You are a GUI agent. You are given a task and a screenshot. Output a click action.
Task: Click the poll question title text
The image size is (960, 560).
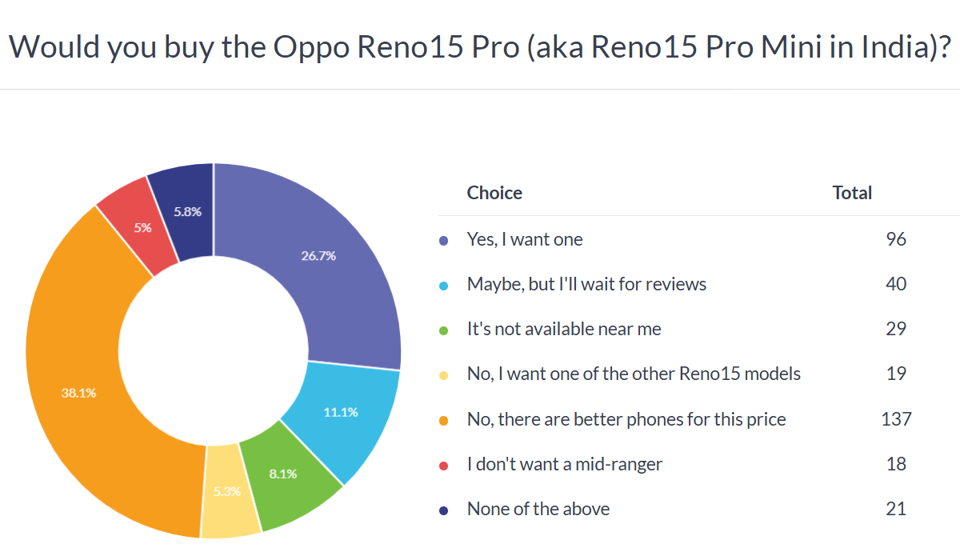[480, 46]
